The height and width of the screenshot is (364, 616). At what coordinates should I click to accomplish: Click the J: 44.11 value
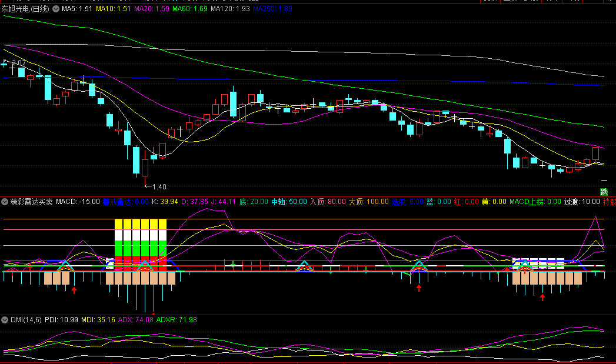pyautogui.click(x=224, y=202)
